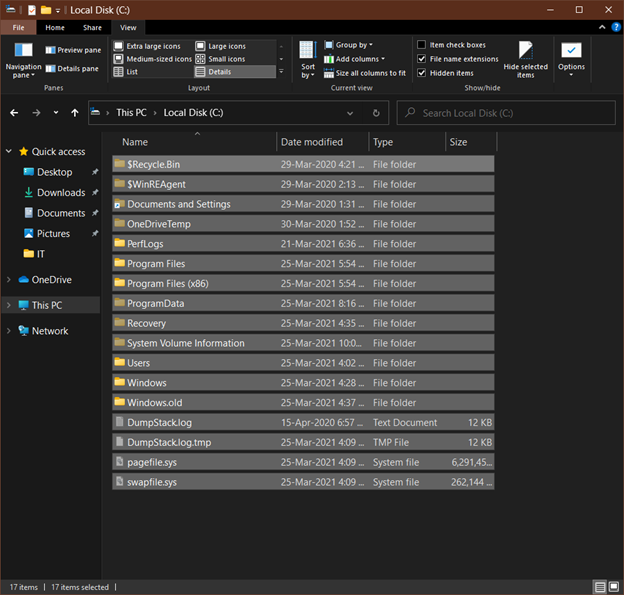Sort by Date modified column header

click(x=323, y=142)
